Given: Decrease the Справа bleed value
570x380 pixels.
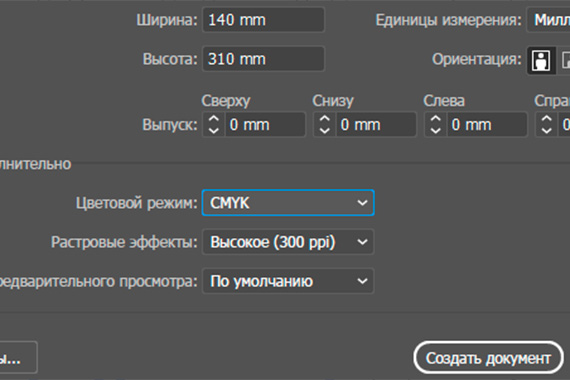Looking at the screenshot, I should (x=546, y=130).
